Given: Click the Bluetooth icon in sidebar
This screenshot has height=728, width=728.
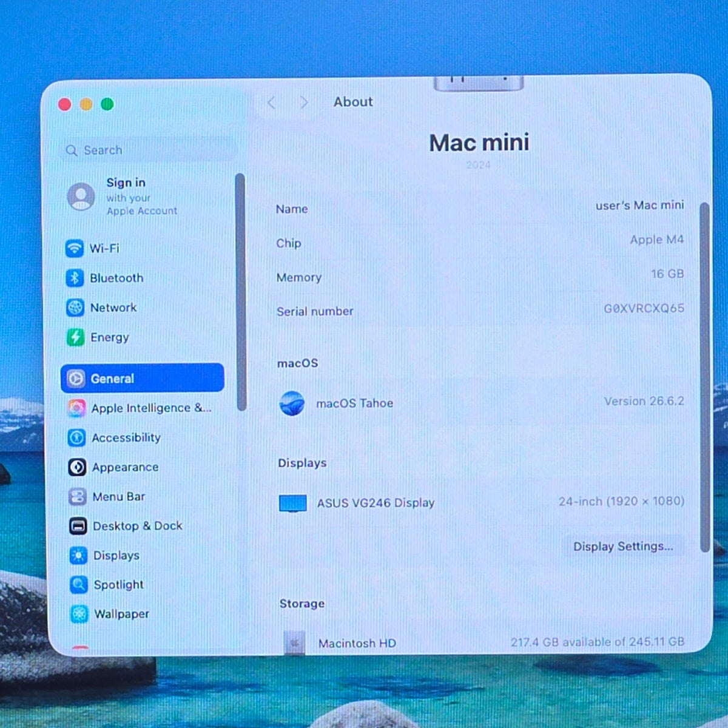Looking at the screenshot, I should (x=75, y=278).
